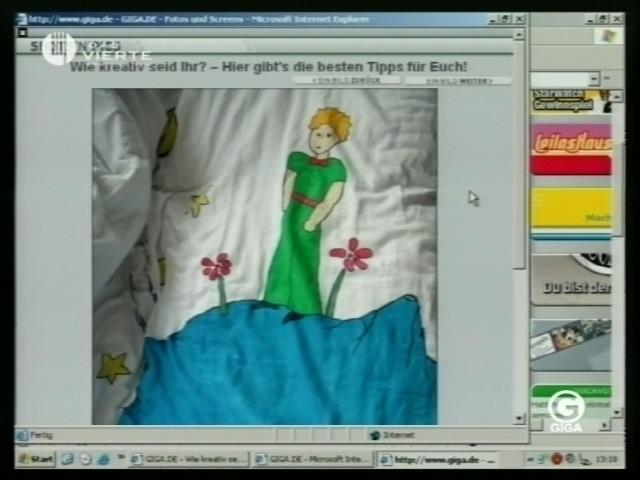Click the Internet zone icon in the status bar
640x480 pixels.
(375, 435)
